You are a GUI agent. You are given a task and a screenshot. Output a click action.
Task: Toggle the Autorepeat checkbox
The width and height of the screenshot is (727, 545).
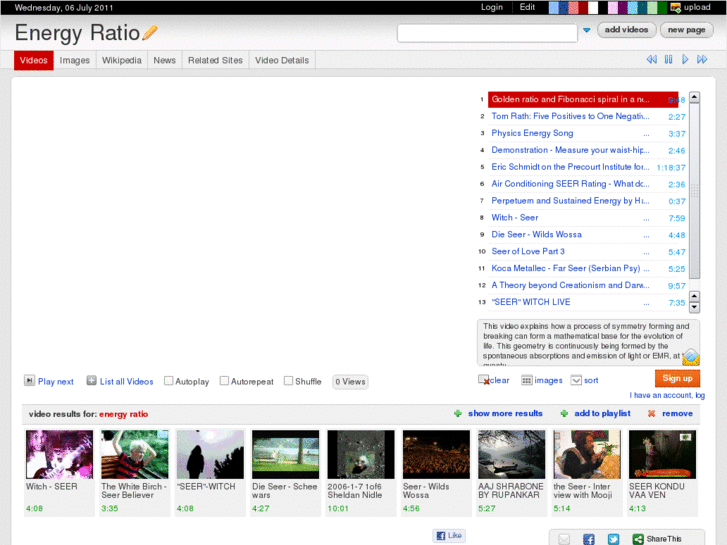coord(224,381)
